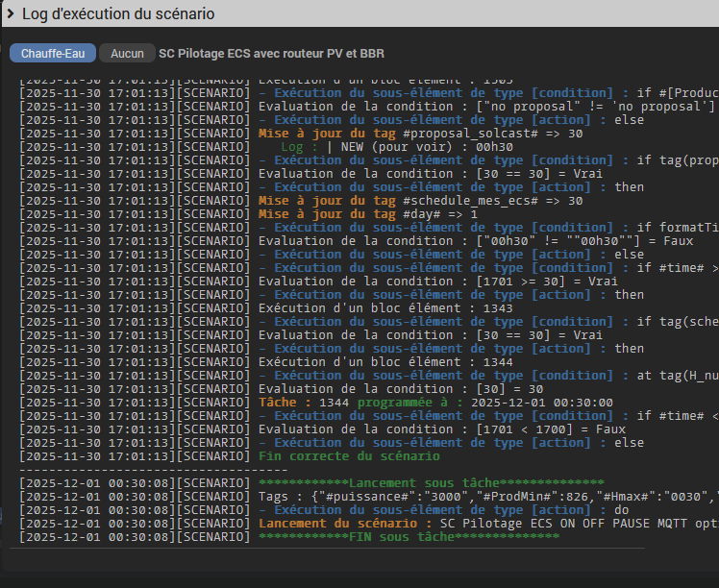Click the green "Fin correcte du scénario" line

349,456
